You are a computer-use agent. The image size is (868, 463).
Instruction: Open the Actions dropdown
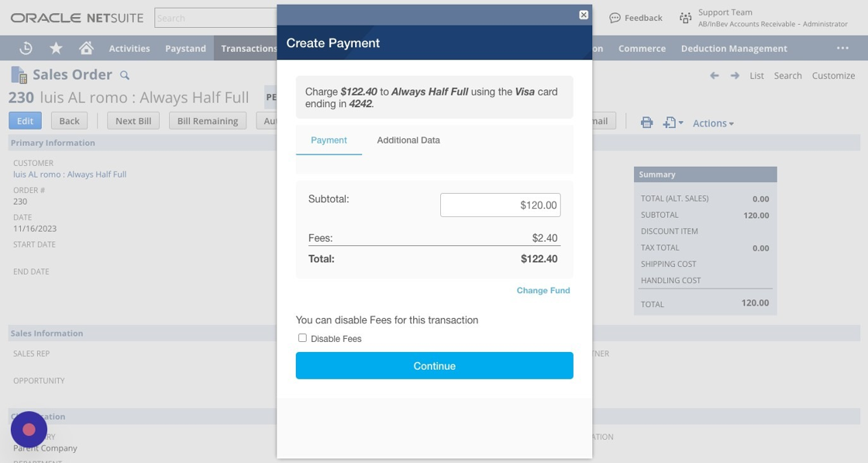coord(713,123)
